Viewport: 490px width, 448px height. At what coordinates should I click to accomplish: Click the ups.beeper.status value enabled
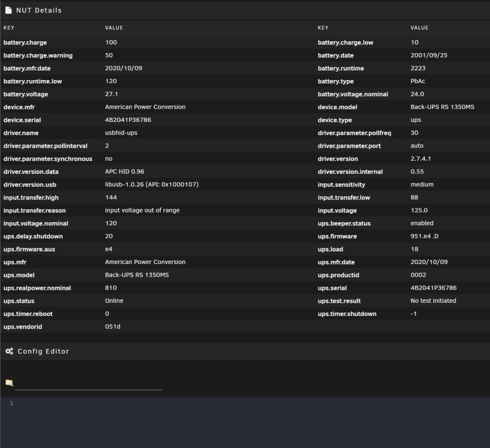tap(422, 223)
